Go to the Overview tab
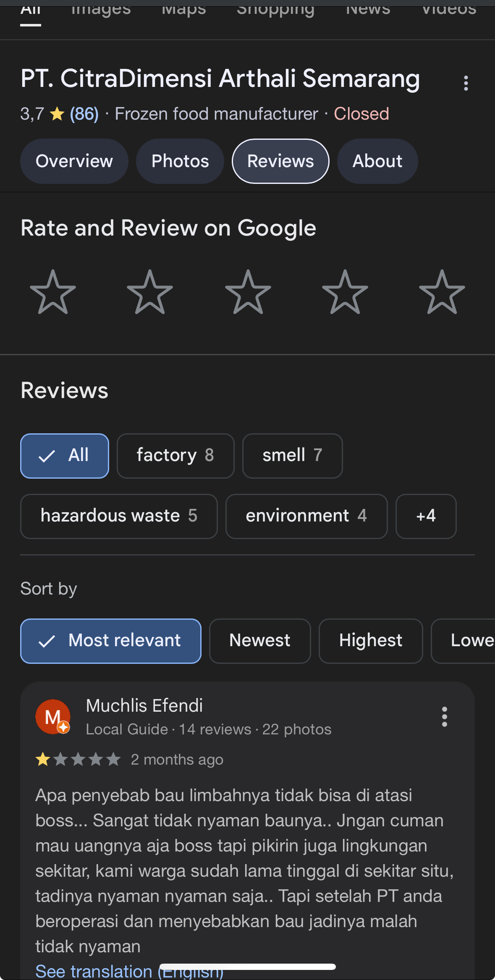 (74, 161)
